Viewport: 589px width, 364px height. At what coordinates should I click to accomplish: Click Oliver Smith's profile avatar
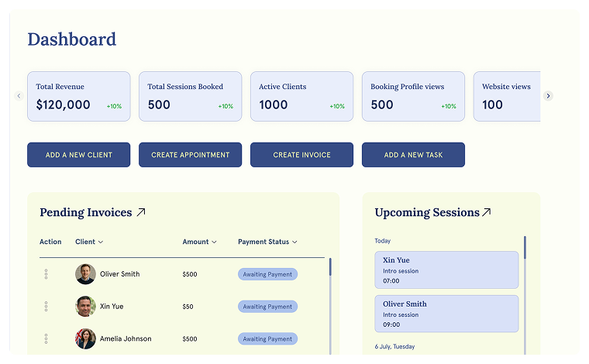pyautogui.click(x=85, y=274)
